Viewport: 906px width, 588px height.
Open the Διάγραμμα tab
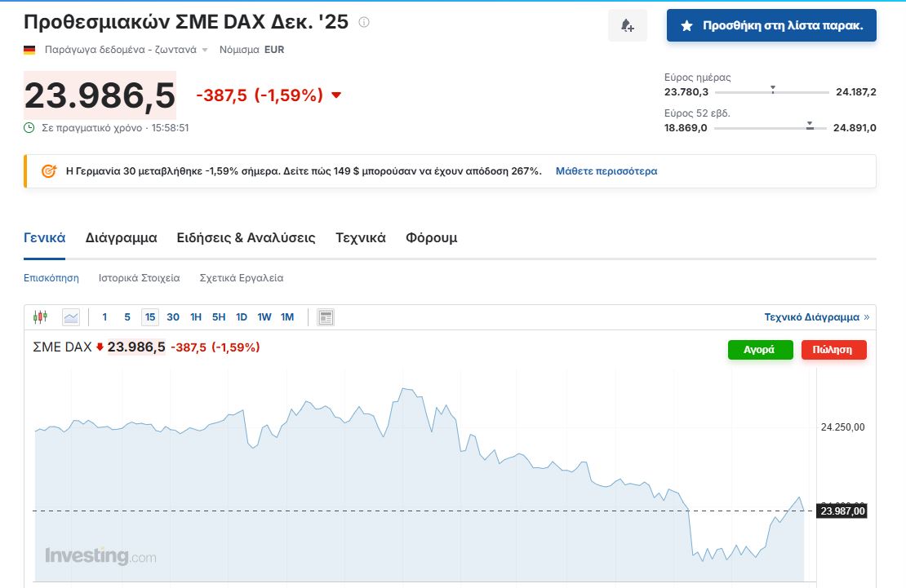click(121, 238)
